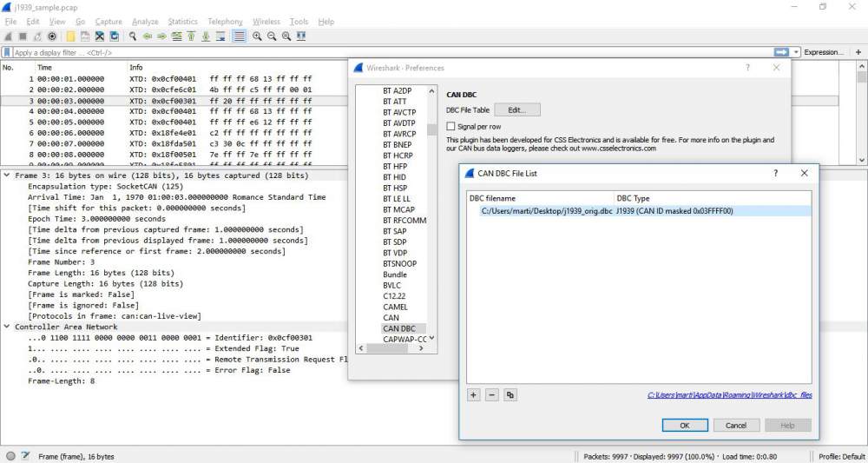Click the resize columns toolbar icon
This screenshot has height=463, width=868.
(301, 36)
